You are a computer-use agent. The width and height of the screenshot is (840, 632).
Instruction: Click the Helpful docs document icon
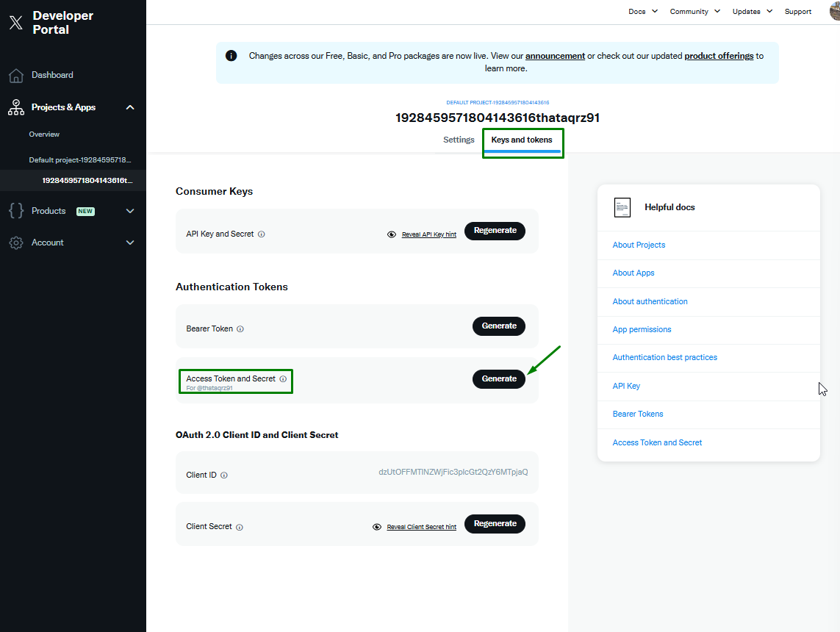(x=622, y=207)
